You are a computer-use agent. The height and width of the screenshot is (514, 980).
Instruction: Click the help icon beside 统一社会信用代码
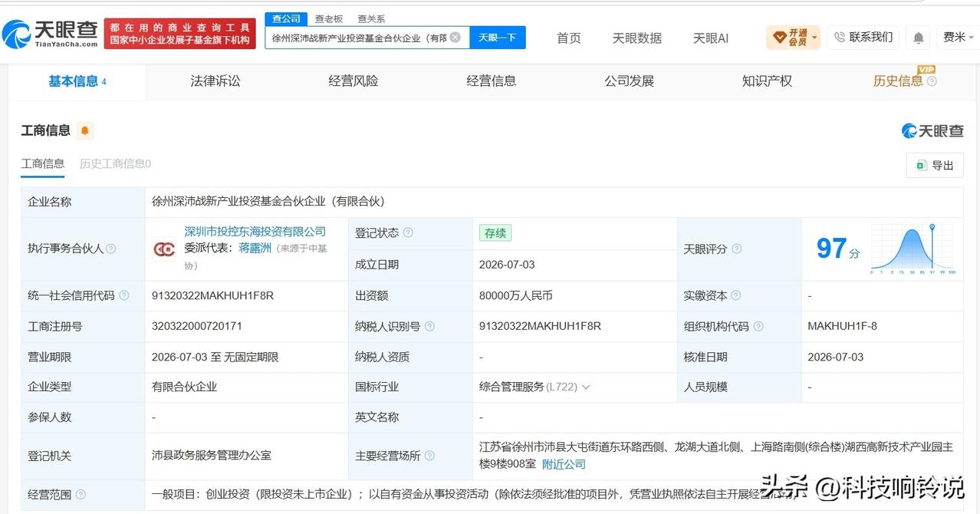pos(124,295)
